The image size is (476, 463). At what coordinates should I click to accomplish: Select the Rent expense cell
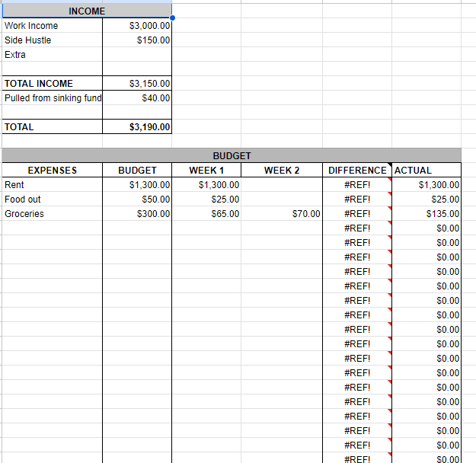[53, 184]
